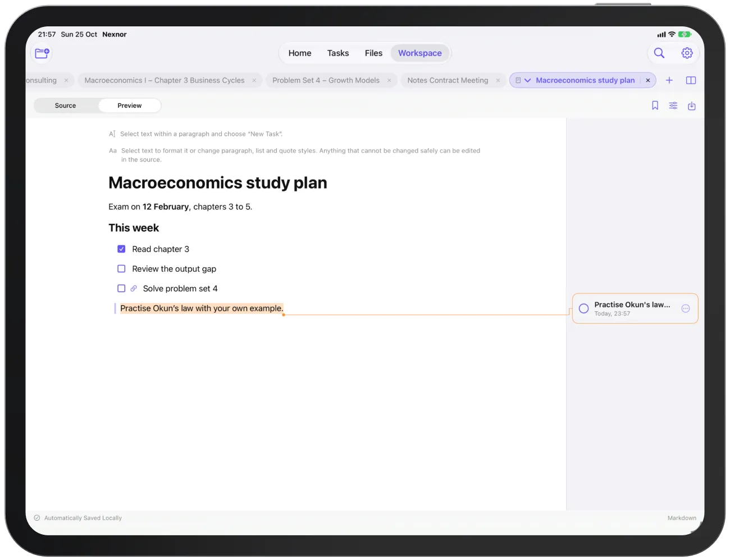The height and width of the screenshot is (560, 730).
Task: Click the saved checkmark icon in the status bar
Action: [x=37, y=518]
